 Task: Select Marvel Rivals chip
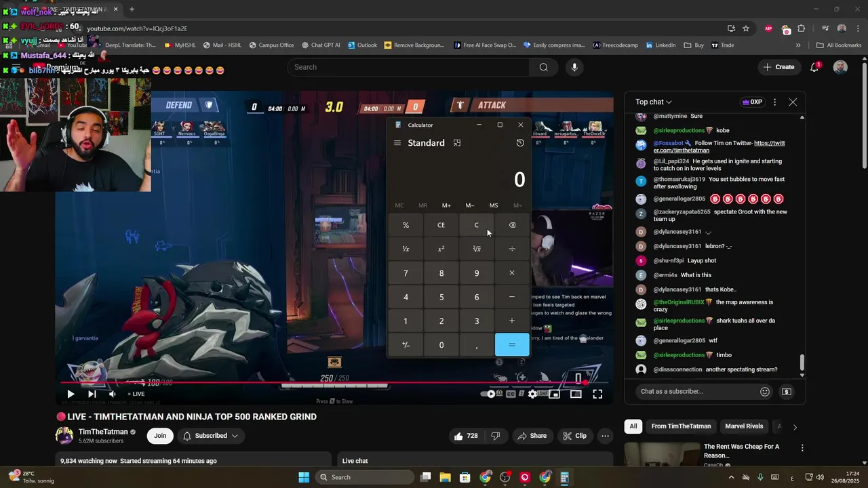[x=744, y=426]
